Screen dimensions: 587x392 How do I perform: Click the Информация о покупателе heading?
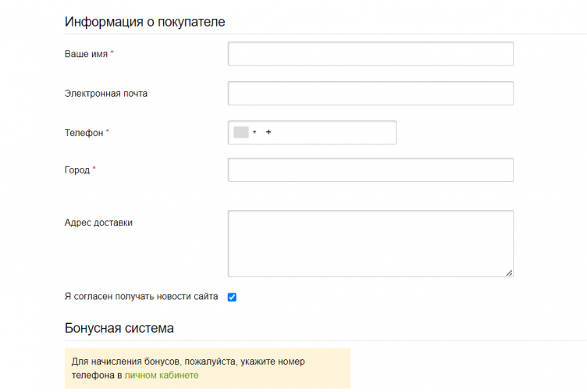145,22
